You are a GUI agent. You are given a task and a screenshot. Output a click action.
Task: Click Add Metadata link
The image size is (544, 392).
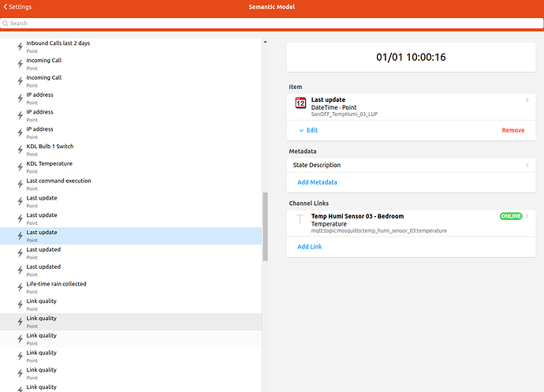click(317, 182)
